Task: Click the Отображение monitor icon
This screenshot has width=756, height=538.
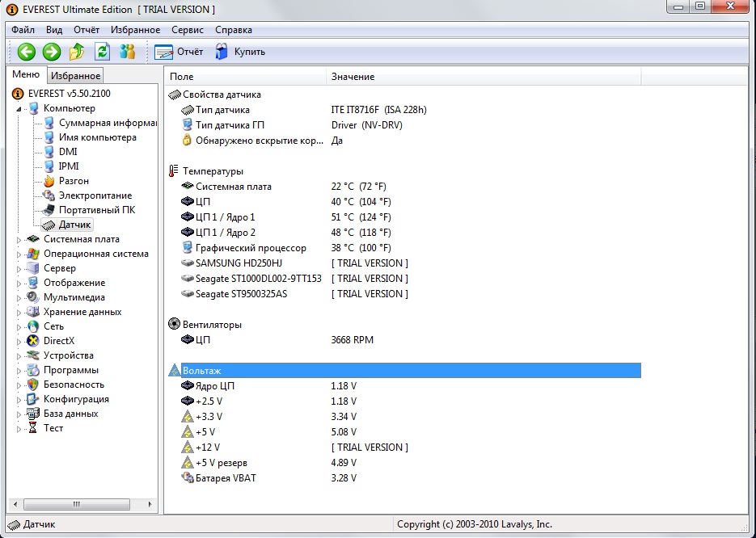Action: pos(33,283)
